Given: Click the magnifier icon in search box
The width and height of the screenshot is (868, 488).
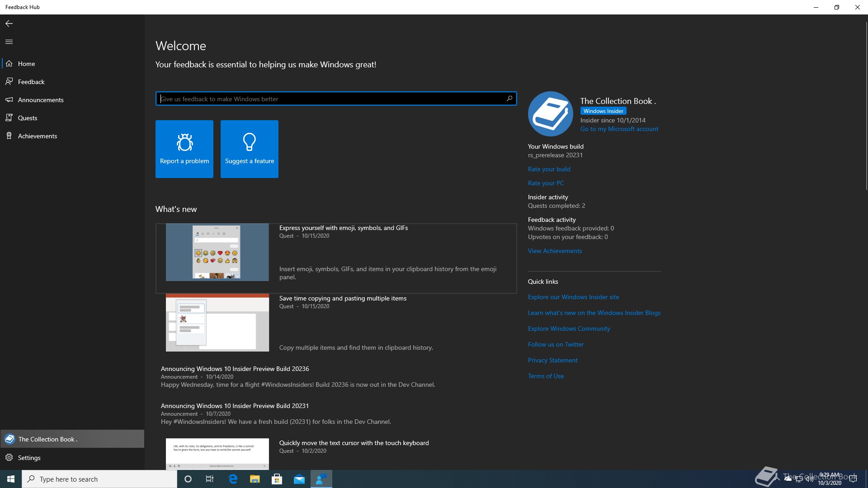Looking at the screenshot, I should click(509, 99).
